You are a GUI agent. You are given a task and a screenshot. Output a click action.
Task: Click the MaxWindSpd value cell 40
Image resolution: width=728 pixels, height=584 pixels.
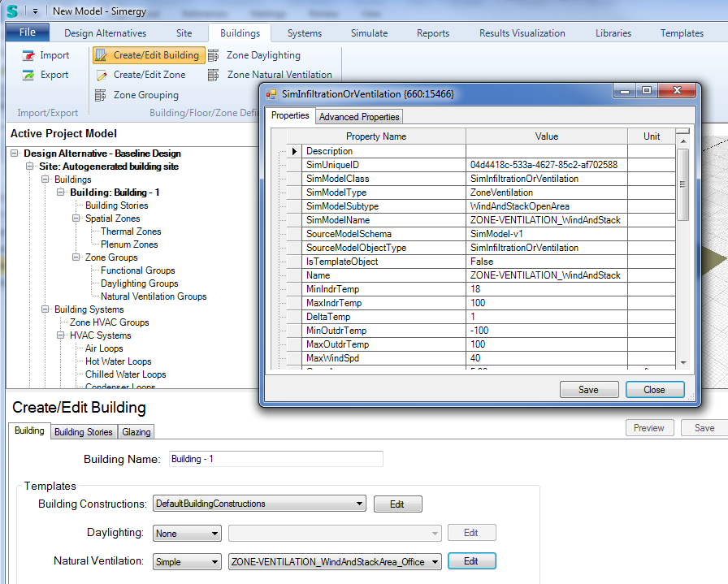(x=547, y=358)
